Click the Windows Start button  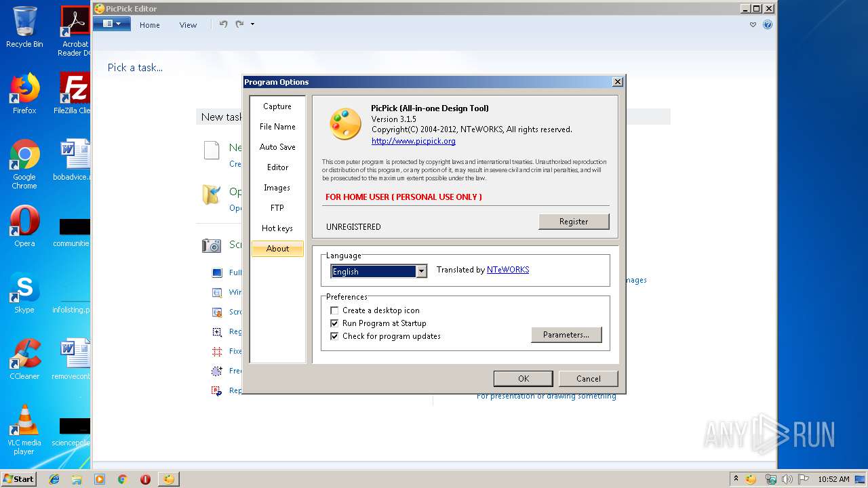point(19,479)
